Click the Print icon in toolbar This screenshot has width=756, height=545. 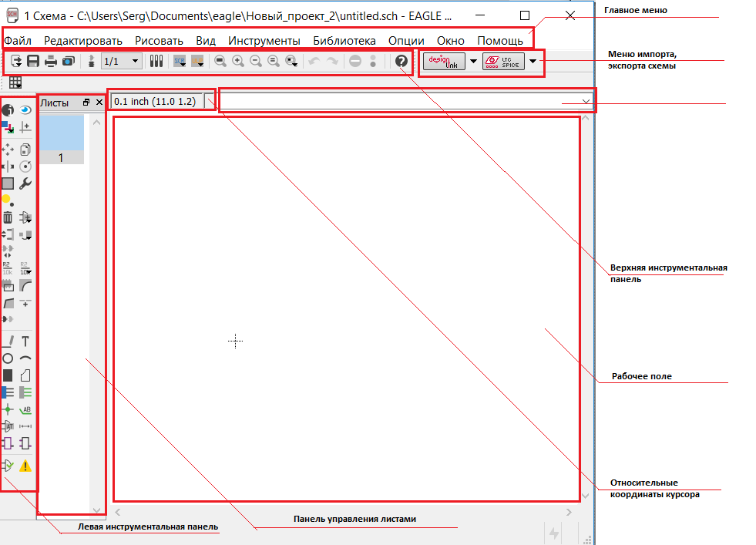point(51,61)
